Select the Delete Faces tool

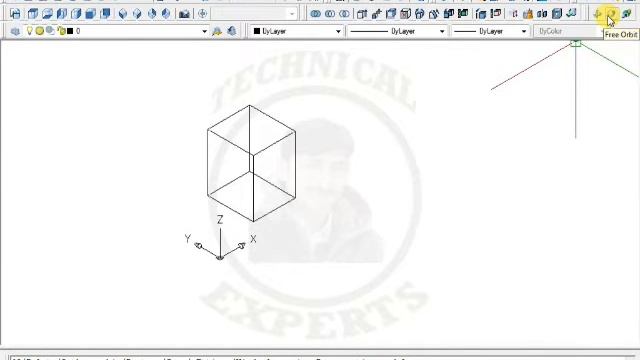pos(405,14)
